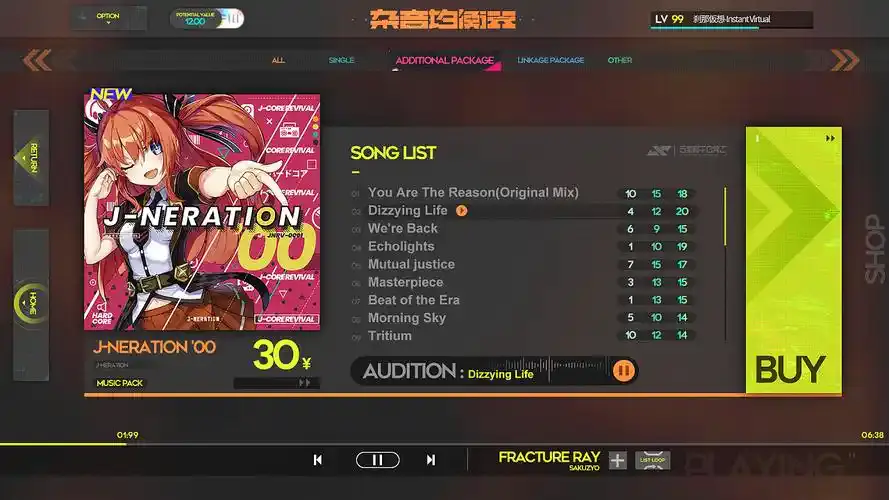The width and height of the screenshot is (889, 500).
Task: Click the J-NERATION '00 album cover
Action: [x=202, y=212]
